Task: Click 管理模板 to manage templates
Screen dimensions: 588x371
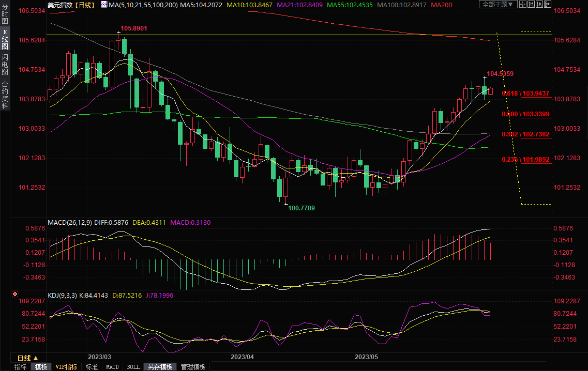Action: tap(193, 367)
